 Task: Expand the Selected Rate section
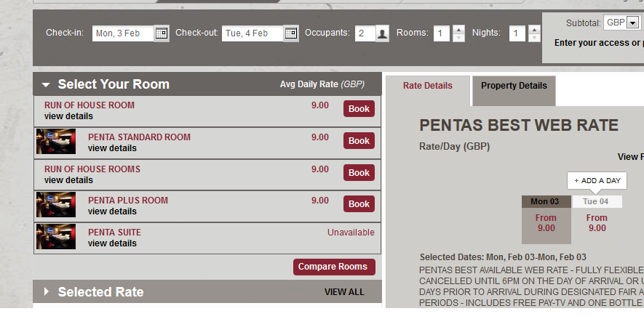46,291
